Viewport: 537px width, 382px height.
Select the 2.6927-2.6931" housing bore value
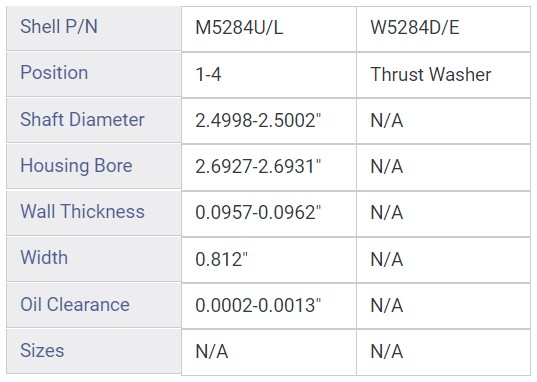269,167
